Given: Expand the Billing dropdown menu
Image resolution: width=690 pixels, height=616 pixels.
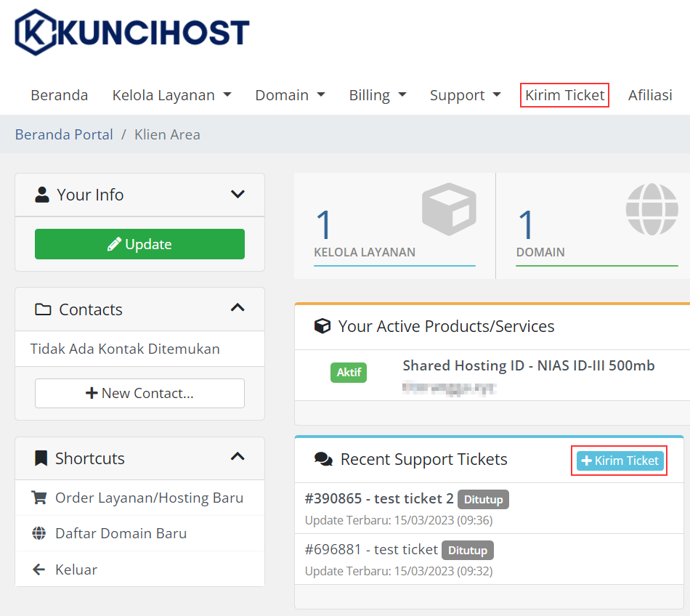Looking at the screenshot, I should [x=378, y=95].
